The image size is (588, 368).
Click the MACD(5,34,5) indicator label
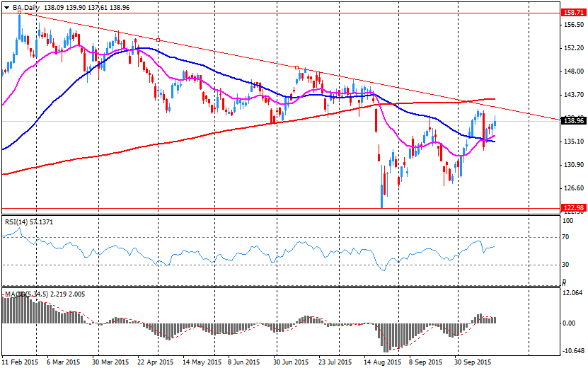click(x=45, y=294)
